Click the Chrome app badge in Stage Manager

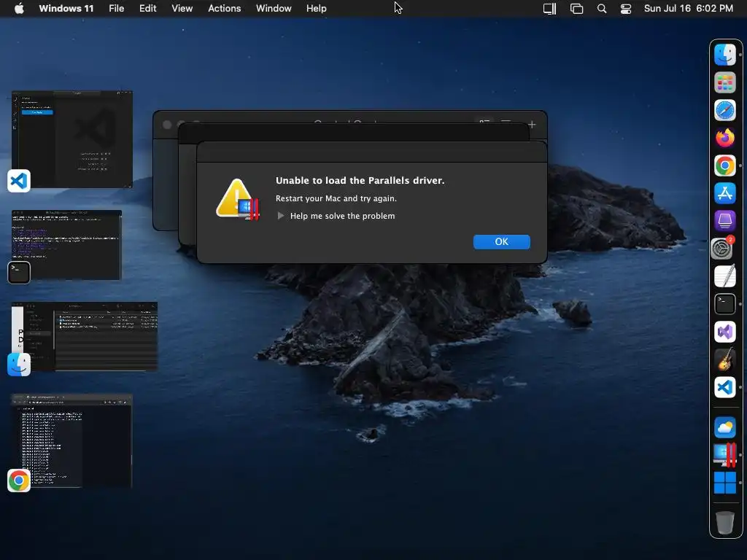pos(18,481)
